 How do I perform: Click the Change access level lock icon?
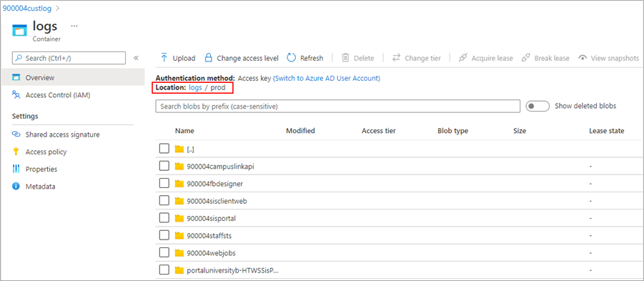tap(209, 57)
